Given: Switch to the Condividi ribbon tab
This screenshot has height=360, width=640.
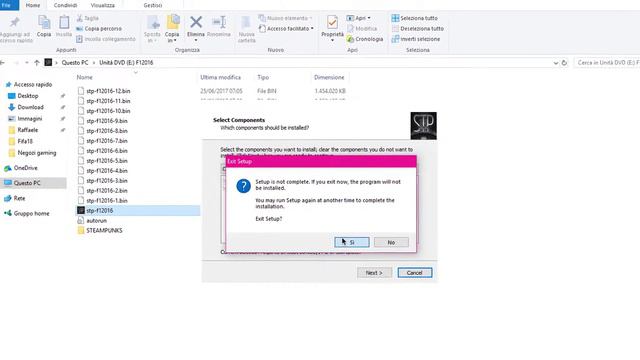Looking at the screenshot, I should coord(65,5).
